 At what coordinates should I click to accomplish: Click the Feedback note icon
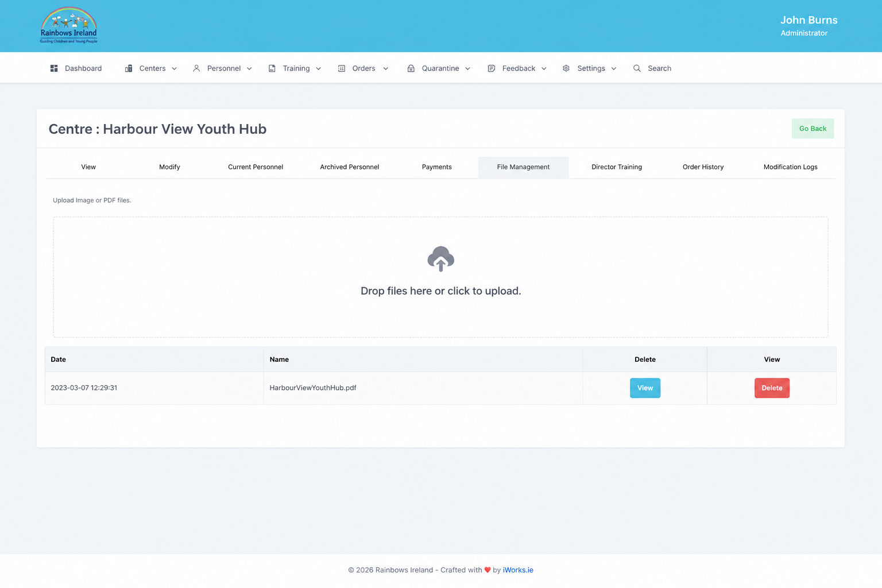pos(492,68)
